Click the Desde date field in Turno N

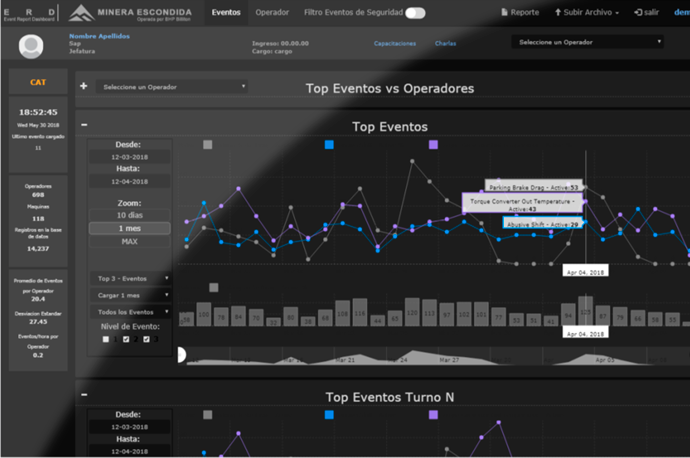pyautogui.click(x=129, y=427)
